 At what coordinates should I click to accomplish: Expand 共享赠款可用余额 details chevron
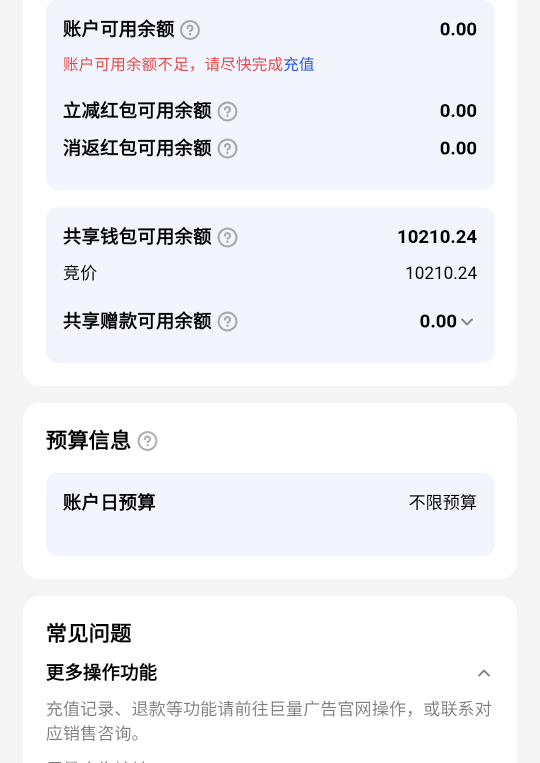pos(467,322)
